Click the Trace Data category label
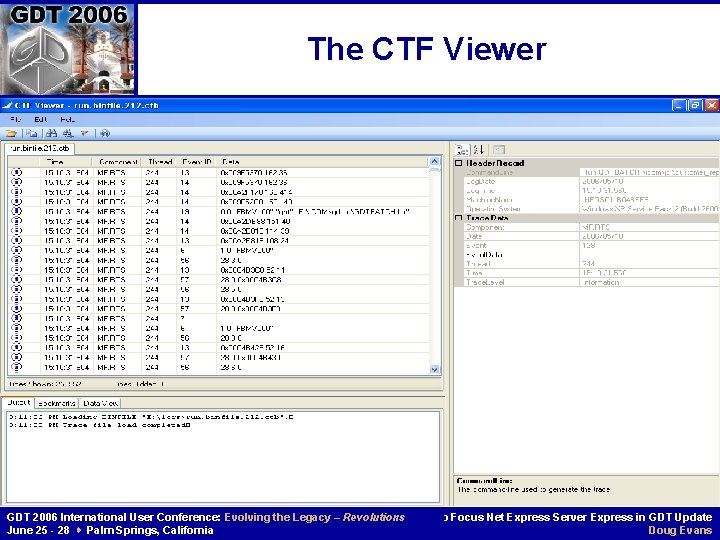Screen dimensions: 720x540 click(x=487, y=218)
